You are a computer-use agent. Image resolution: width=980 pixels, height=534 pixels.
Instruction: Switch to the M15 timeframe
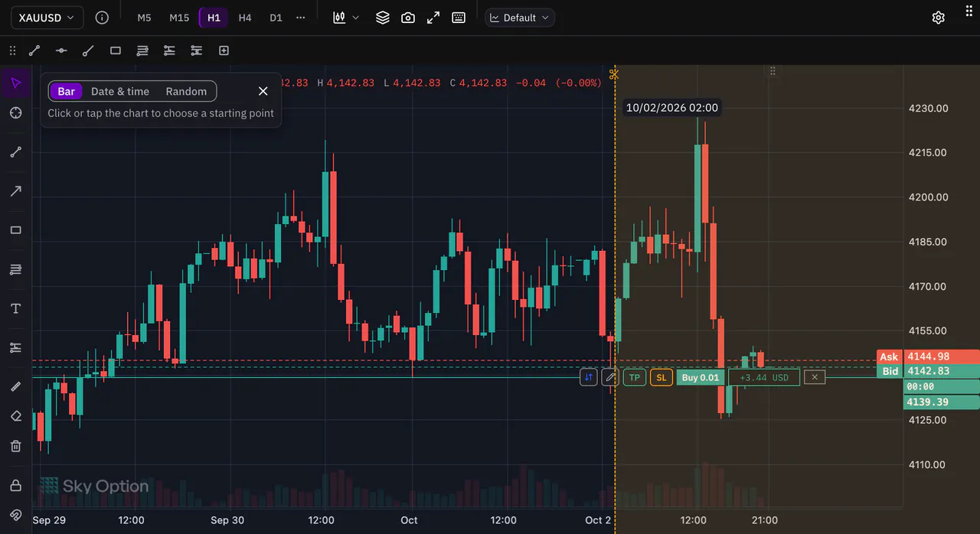[179, 18]
